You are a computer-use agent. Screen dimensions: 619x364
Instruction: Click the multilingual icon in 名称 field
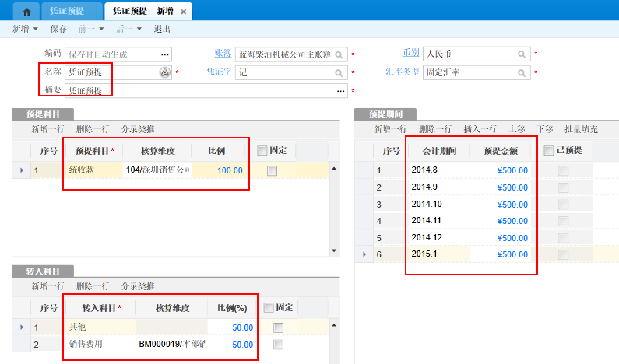click(x=165, y=72)
